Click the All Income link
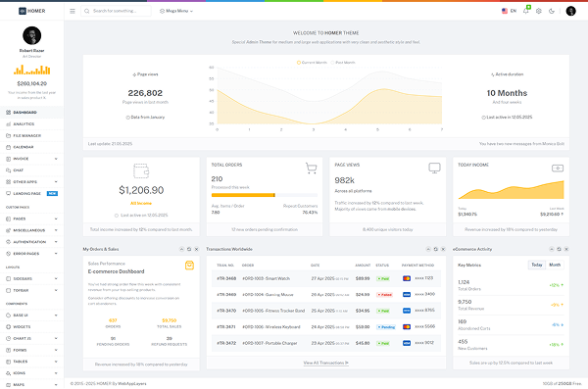This screenshot has width=588, height=389. pyautogui.click(x=141, y=203)
